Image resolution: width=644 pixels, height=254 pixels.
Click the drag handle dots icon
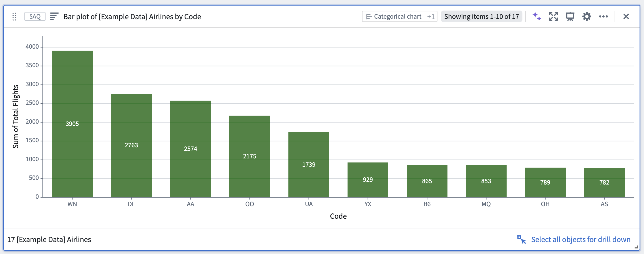pyautogui.click(x=14, y=17)
